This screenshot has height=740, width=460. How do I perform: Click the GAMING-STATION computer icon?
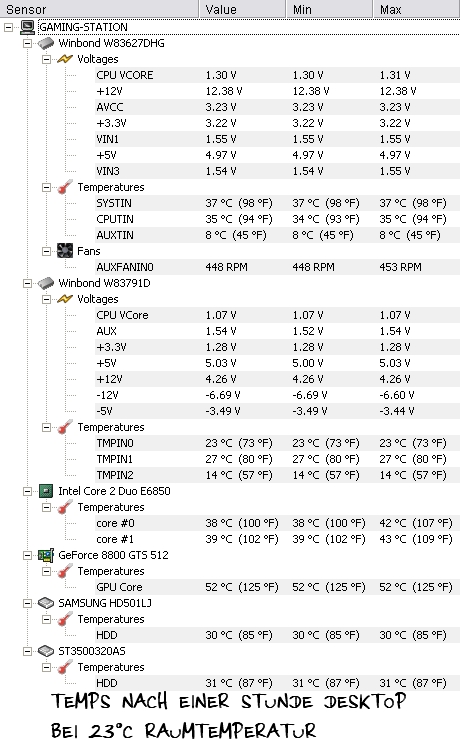click(28, 27)
